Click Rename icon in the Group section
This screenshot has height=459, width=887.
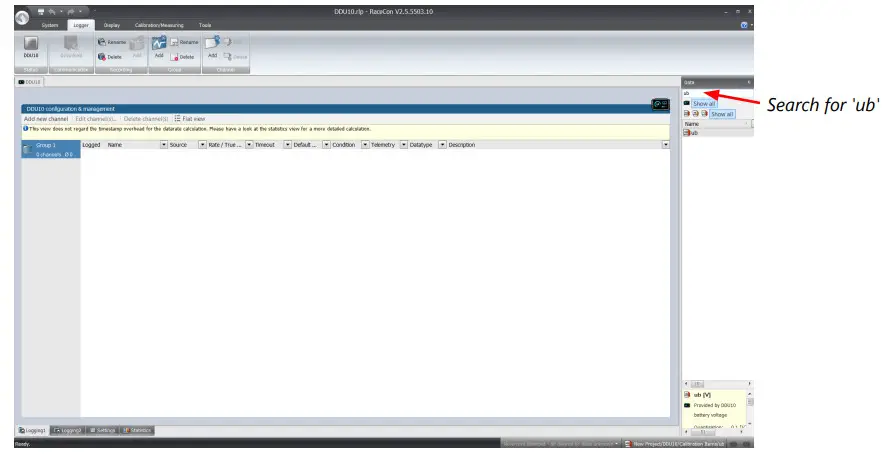174,42
